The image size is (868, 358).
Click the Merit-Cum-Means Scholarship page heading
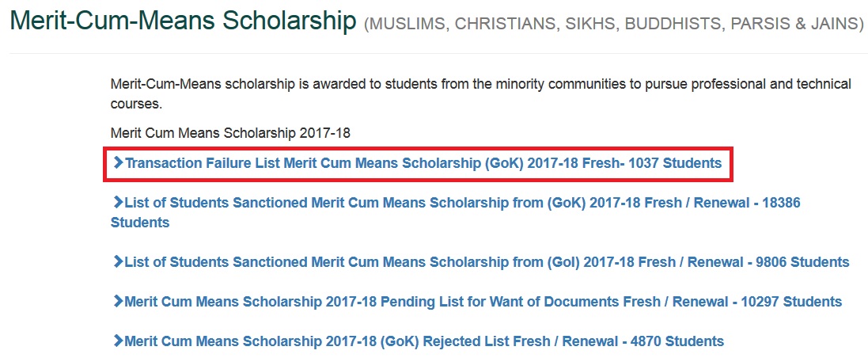pos(183,21)
